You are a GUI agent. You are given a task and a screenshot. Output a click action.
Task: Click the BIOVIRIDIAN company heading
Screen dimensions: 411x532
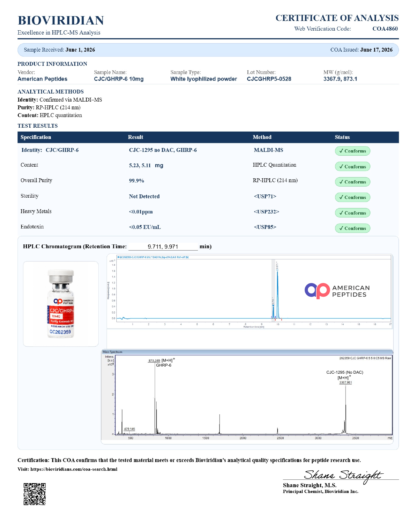click(x=61, y=20)
